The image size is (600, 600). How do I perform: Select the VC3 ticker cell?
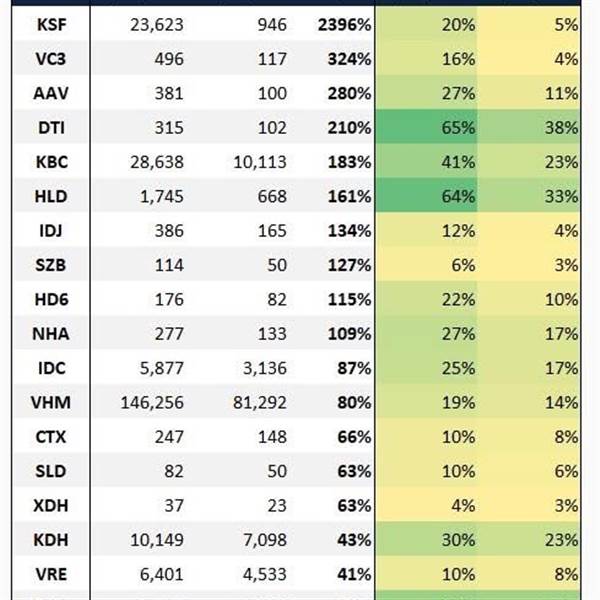pos(51,59)
